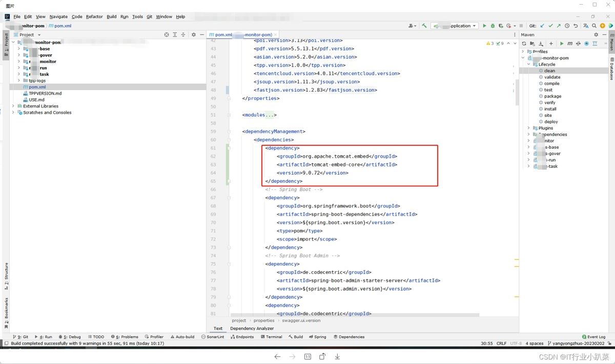Expand the tpp-logs folder
Image resolution: width=615 pixels, height=364 pixels.
19,80
